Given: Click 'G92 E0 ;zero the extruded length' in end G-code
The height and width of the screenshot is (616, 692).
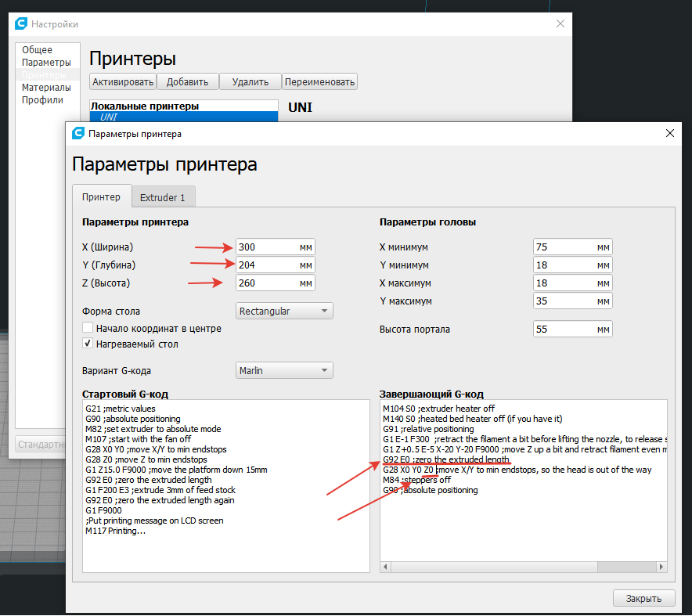Looking at the screenshot, I should [446, 459].
